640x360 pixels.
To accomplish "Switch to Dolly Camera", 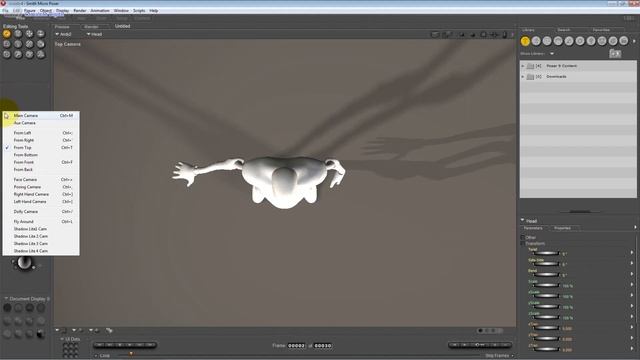I will point(41,211).
